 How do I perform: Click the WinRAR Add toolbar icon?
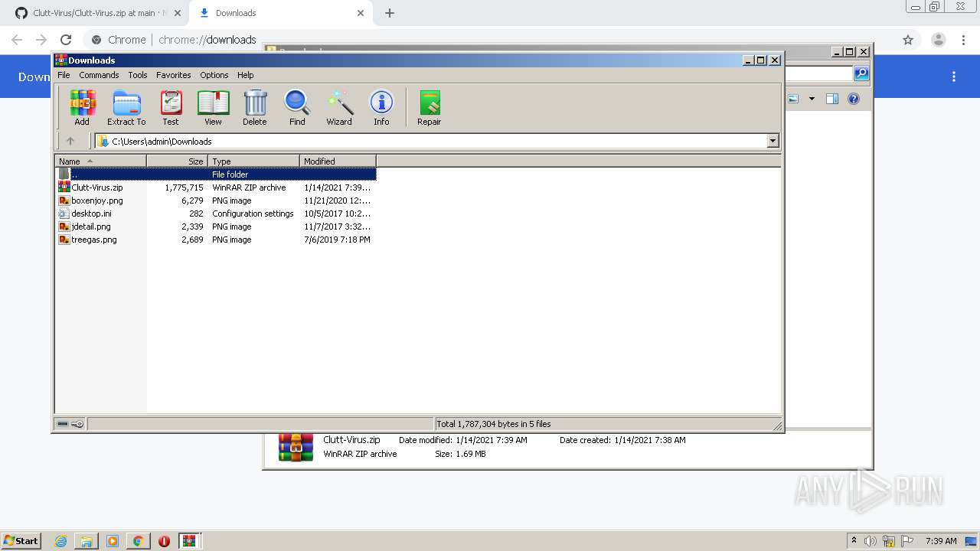82,107
